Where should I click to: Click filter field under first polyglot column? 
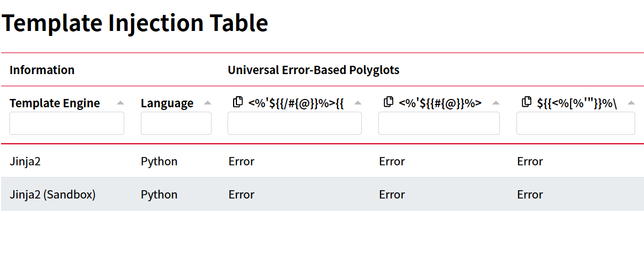(x=294, y=123)
